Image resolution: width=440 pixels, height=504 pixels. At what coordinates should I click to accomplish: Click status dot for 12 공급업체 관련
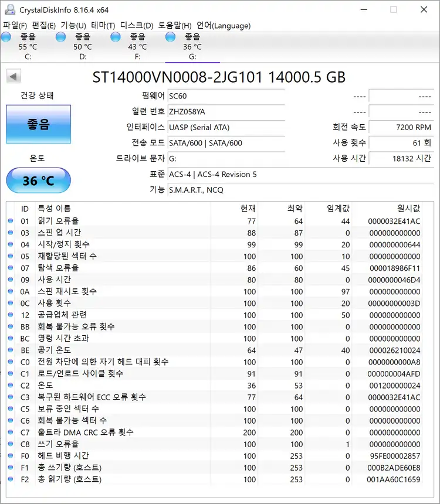[11, 314]
